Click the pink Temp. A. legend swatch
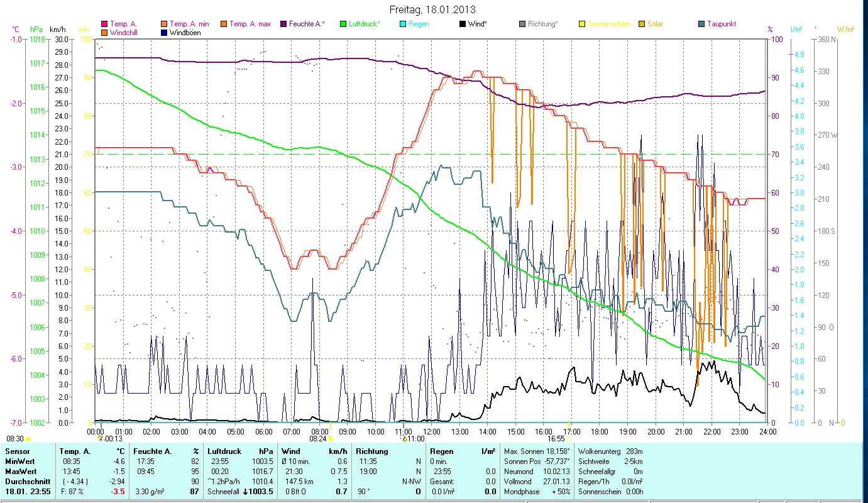Screen dimensions: 868x503 click(104, 24)
